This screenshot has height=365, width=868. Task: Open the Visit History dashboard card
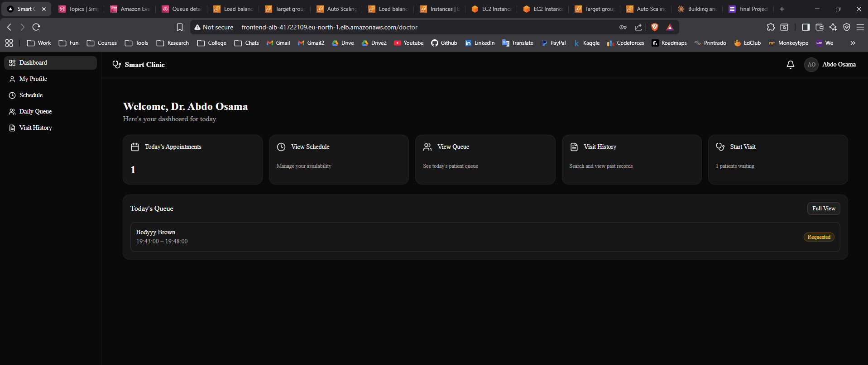click(x=631, y=160)
